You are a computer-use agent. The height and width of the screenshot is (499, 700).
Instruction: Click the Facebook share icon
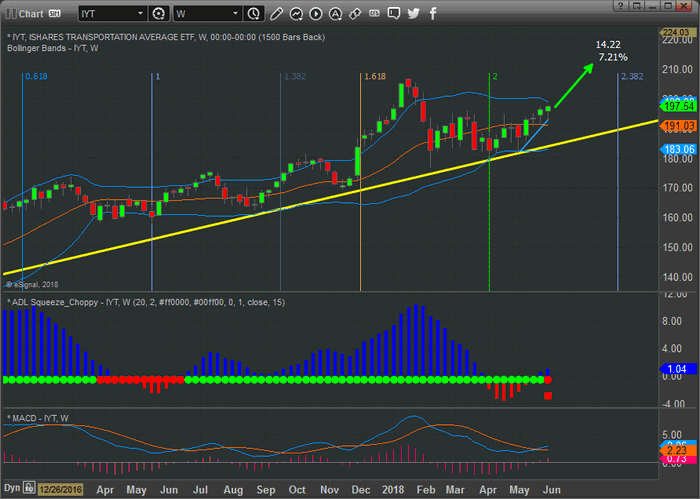(x=432, y=14)
